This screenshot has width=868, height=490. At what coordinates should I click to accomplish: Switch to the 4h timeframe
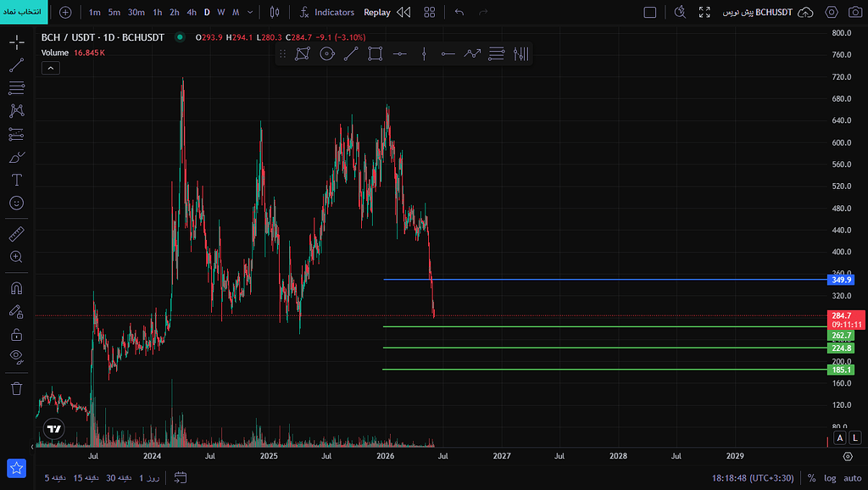coord(192,12)
